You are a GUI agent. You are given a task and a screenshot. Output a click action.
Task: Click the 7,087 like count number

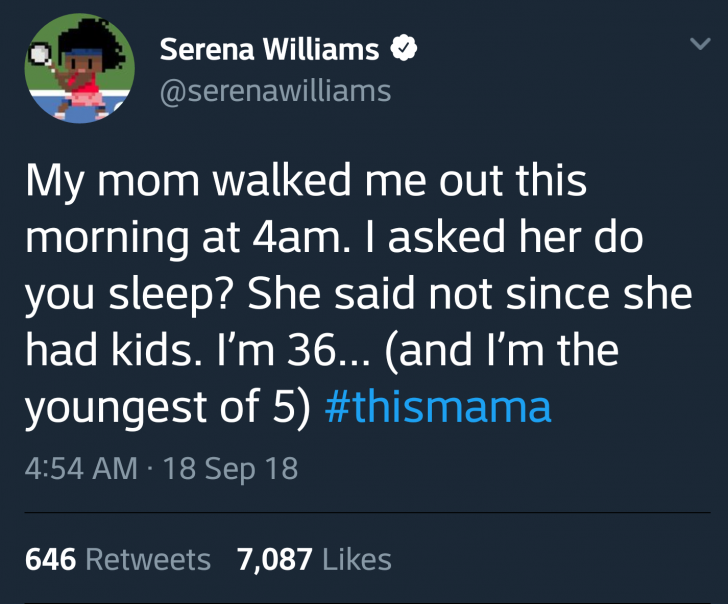pos(274,559)
